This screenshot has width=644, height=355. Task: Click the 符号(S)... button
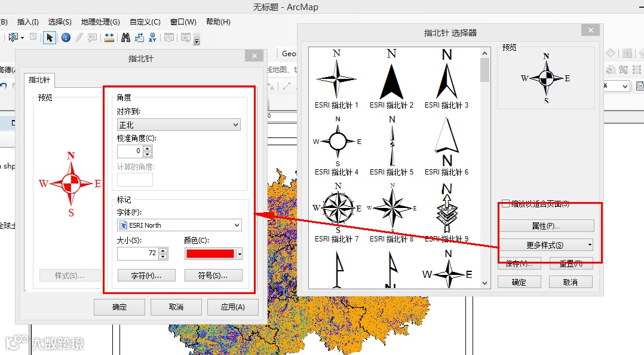point(213,276)
